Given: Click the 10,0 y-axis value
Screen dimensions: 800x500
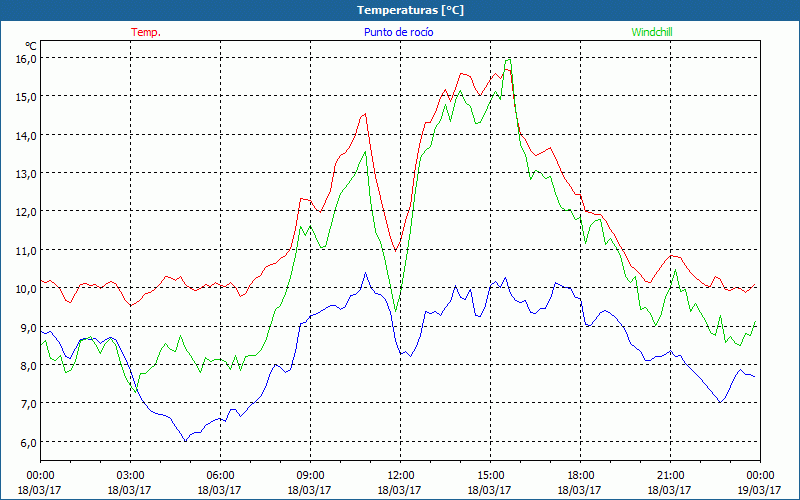Looking at the screenshot, I should pyautogui.click(x=27, y=289).
